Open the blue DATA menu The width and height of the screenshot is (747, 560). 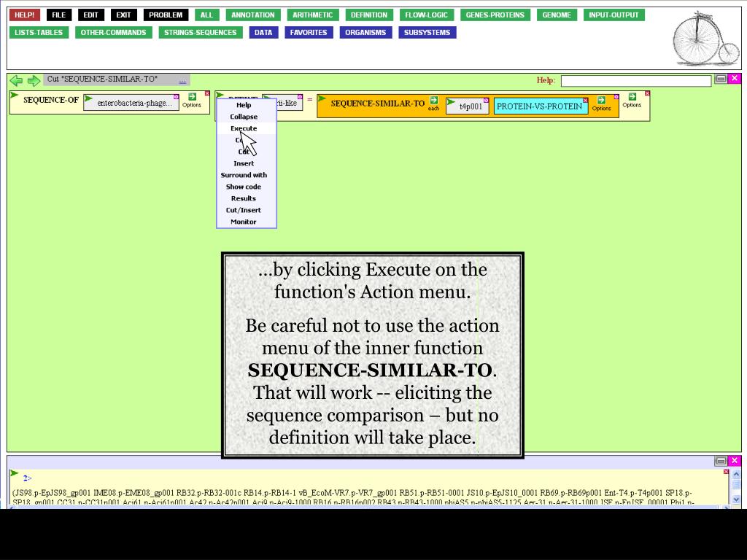(x=263, y=32)
